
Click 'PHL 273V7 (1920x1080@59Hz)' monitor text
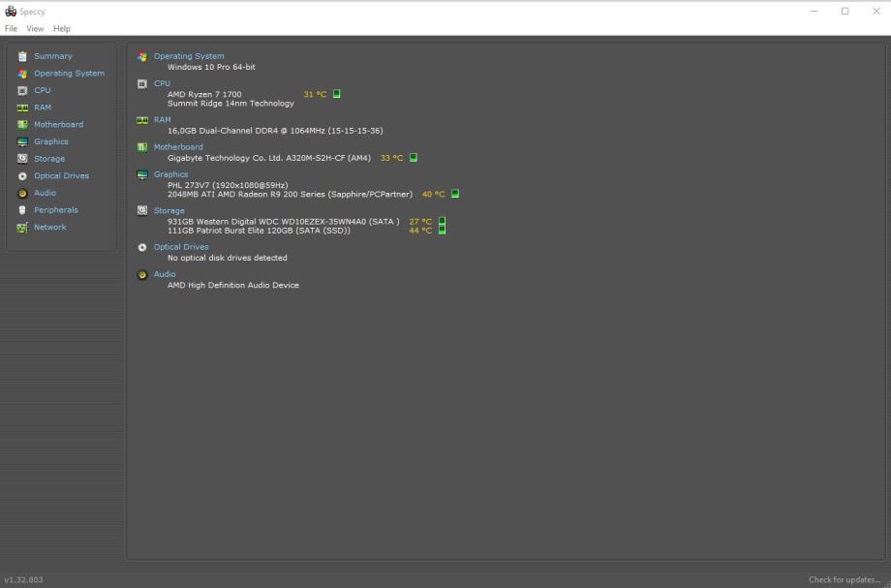point(228,185)
